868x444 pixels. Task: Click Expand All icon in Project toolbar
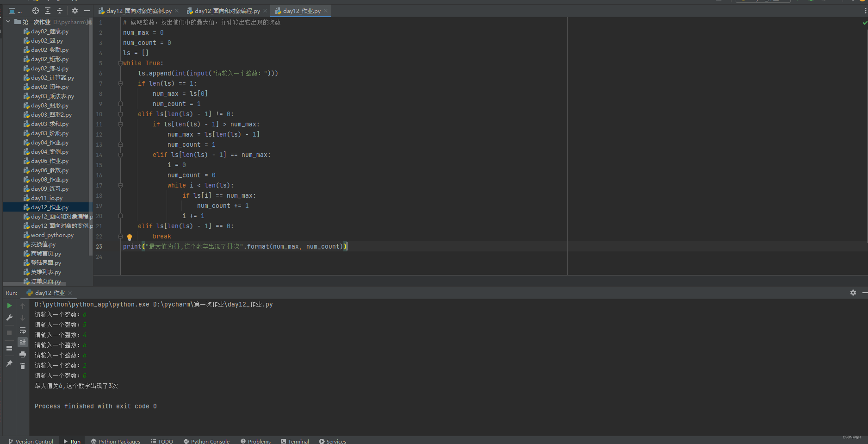[48, 11]
